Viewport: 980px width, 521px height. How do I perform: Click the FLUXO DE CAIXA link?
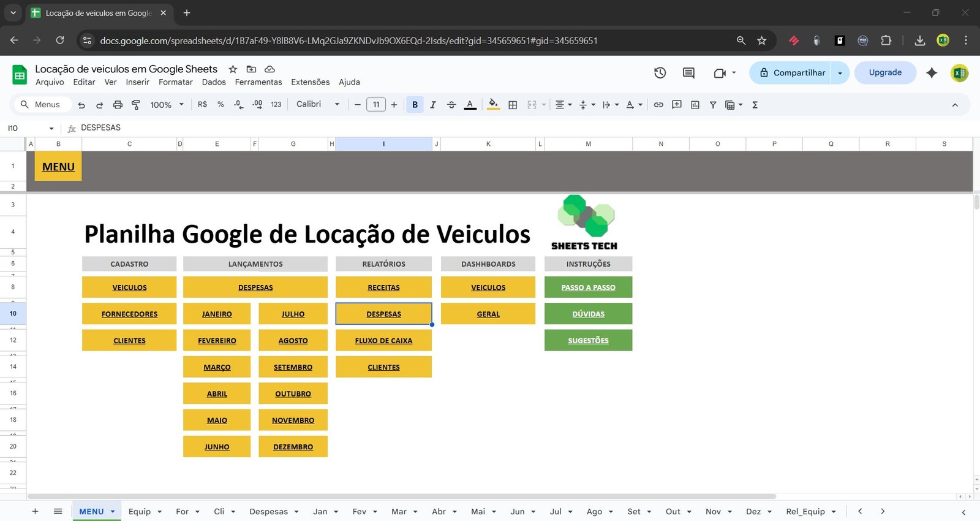[383, 341]
